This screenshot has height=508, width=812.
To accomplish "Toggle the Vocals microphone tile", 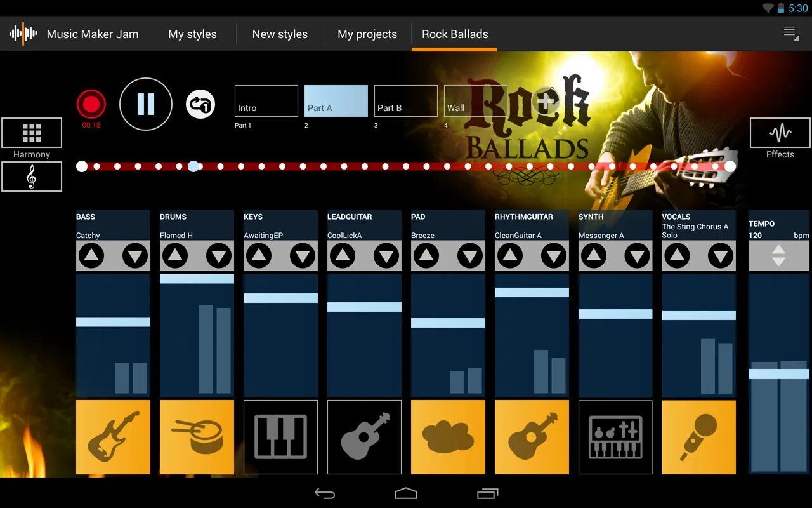I will coord(699,437).
